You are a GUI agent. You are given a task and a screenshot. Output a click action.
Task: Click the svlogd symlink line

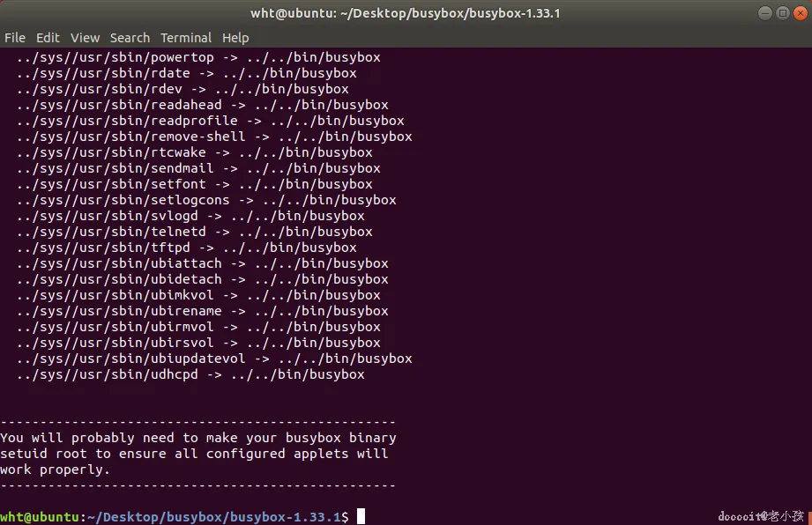(x=190, y=216)
